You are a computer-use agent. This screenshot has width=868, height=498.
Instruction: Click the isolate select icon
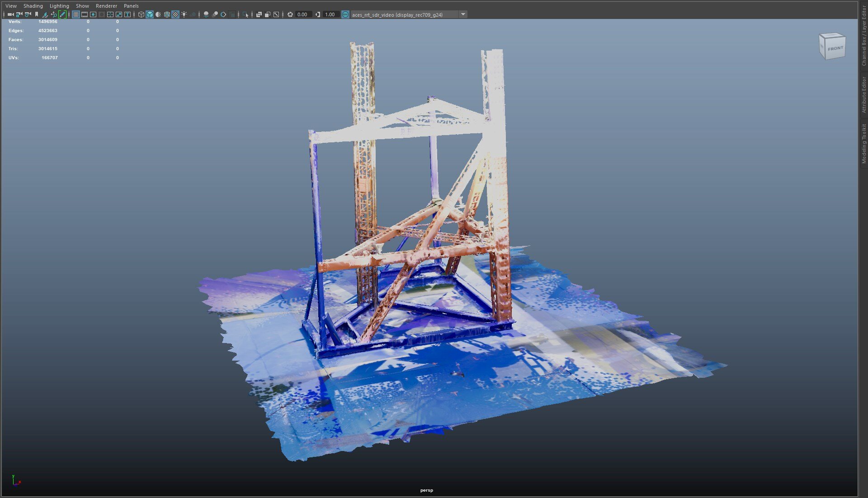tap(245, 14)
